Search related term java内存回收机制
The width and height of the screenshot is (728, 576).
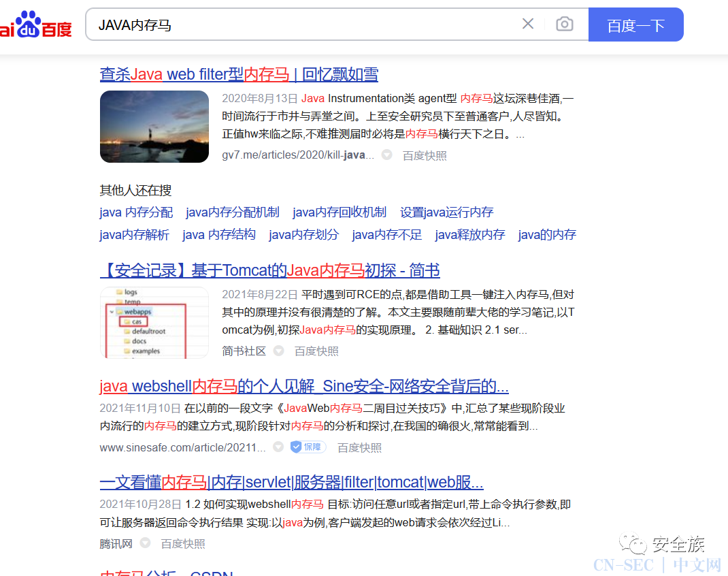tap(340, 212)
